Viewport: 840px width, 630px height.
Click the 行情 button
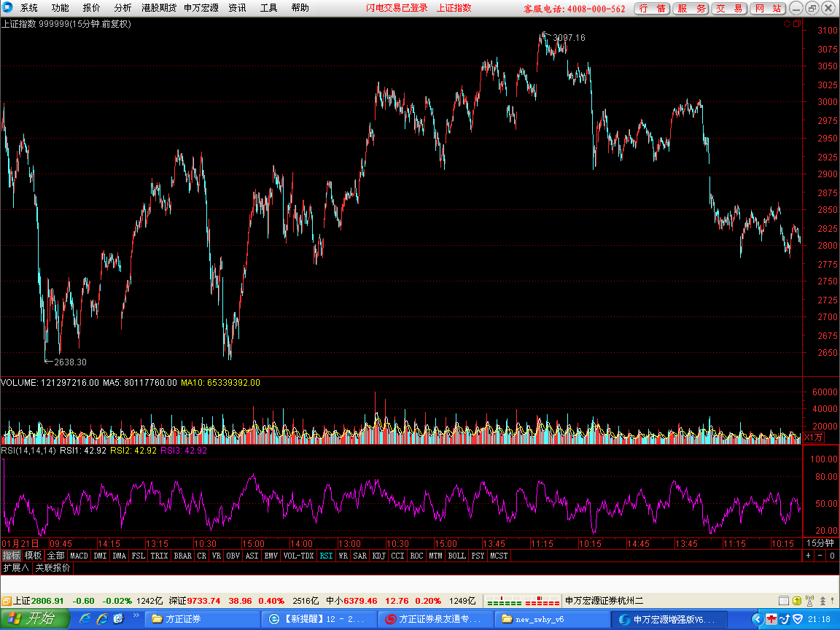click(652, 9)
